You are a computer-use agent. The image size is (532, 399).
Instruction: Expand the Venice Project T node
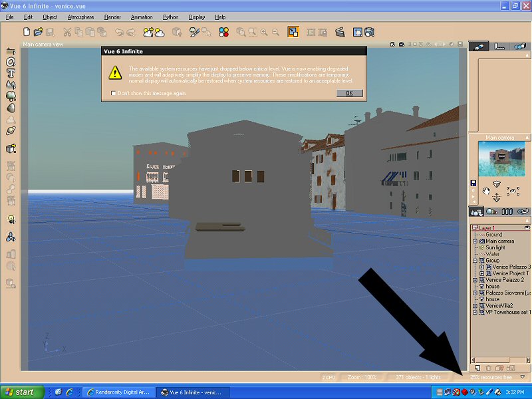coord(481,273)
